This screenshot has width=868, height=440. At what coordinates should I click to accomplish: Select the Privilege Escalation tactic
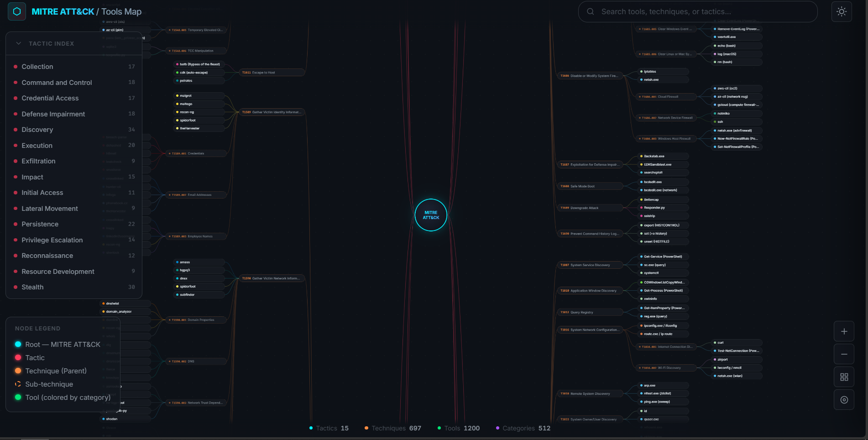point(74,240)
